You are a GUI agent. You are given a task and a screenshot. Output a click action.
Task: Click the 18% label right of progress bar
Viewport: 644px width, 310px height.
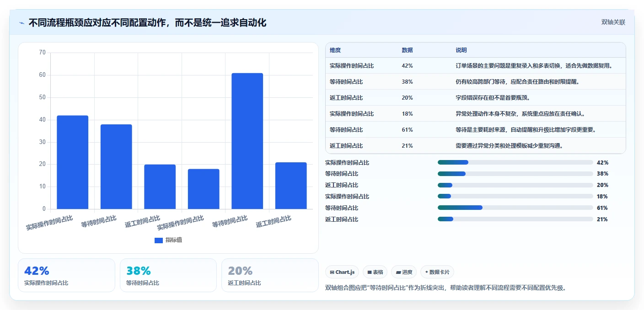coord(602,197)
